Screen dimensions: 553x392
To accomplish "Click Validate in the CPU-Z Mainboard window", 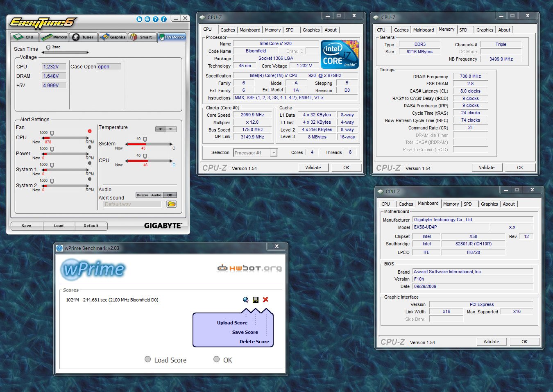I will point(491,342).
